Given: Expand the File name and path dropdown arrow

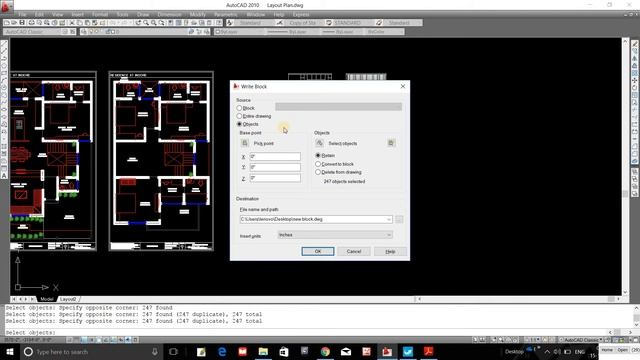Looking at the screenshot, I should click(x=389, y=220).
